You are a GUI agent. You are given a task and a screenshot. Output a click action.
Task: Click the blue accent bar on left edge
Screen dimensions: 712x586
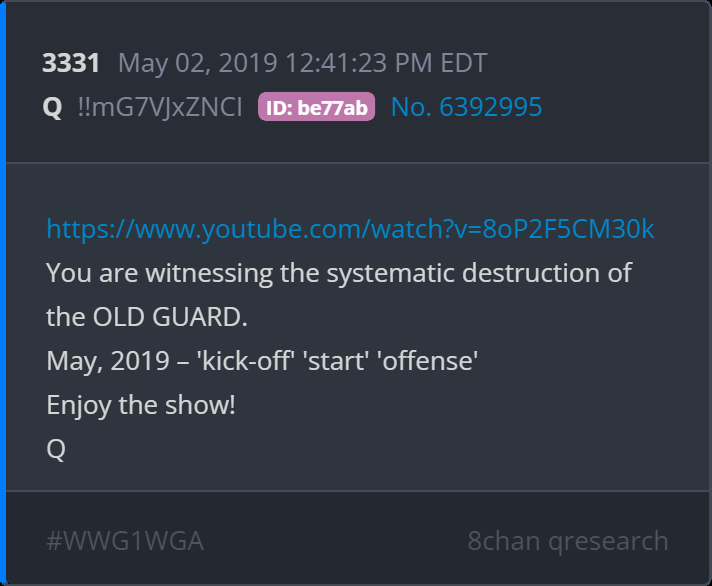pos(3,293)
